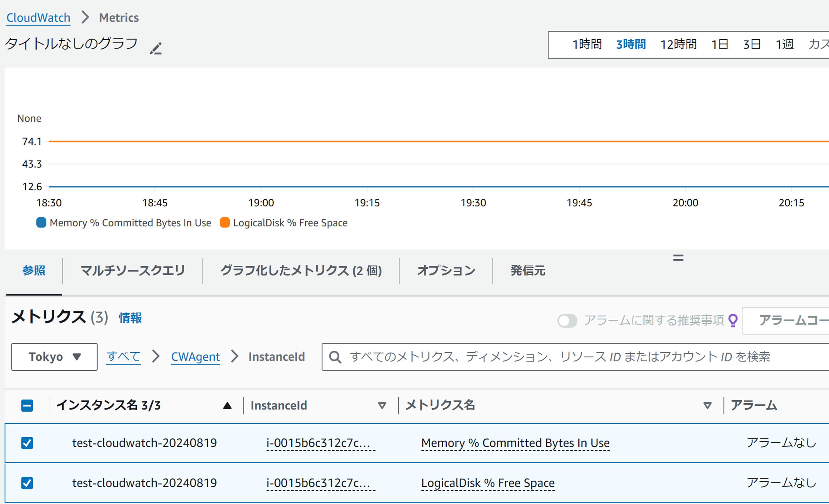Click the blue Memory legend swatch
Image resolution: width=829 pixels, height=504 pixels.
(x=41, y=223)
